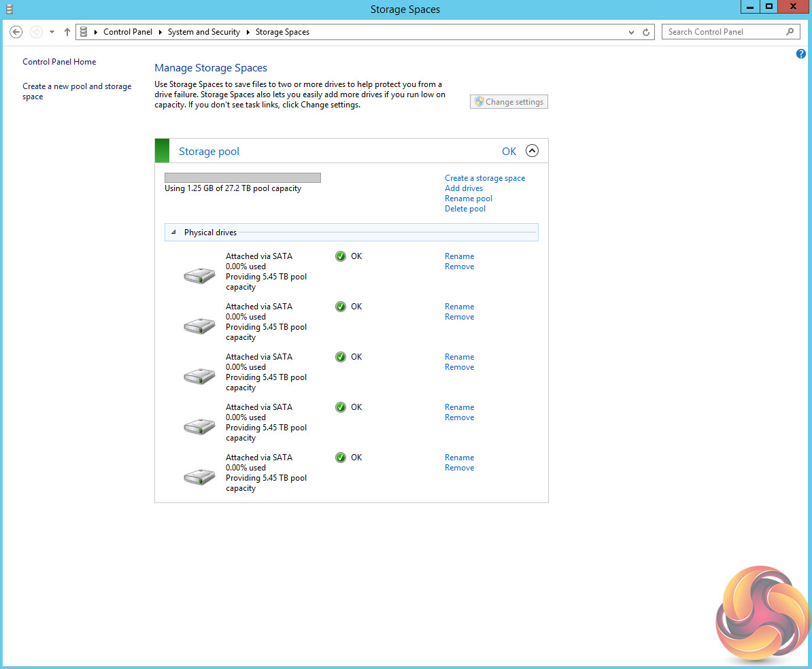Screen dimensions: 812x669
Task: Click the Delete pool link
Action: coord(465,209)
